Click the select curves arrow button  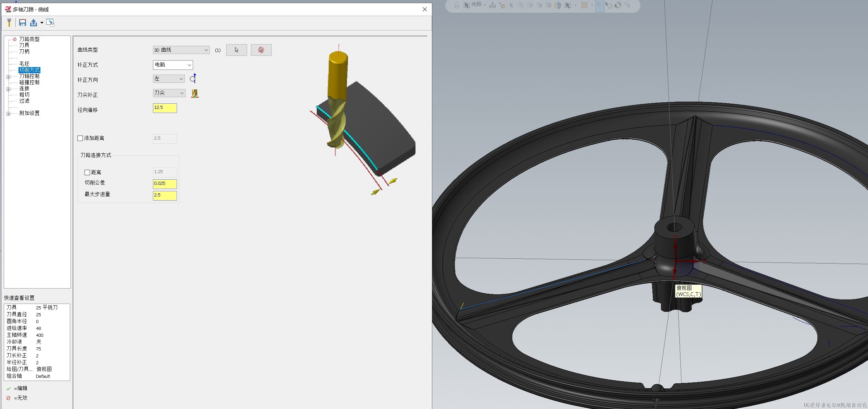click(x=237, y=50)
